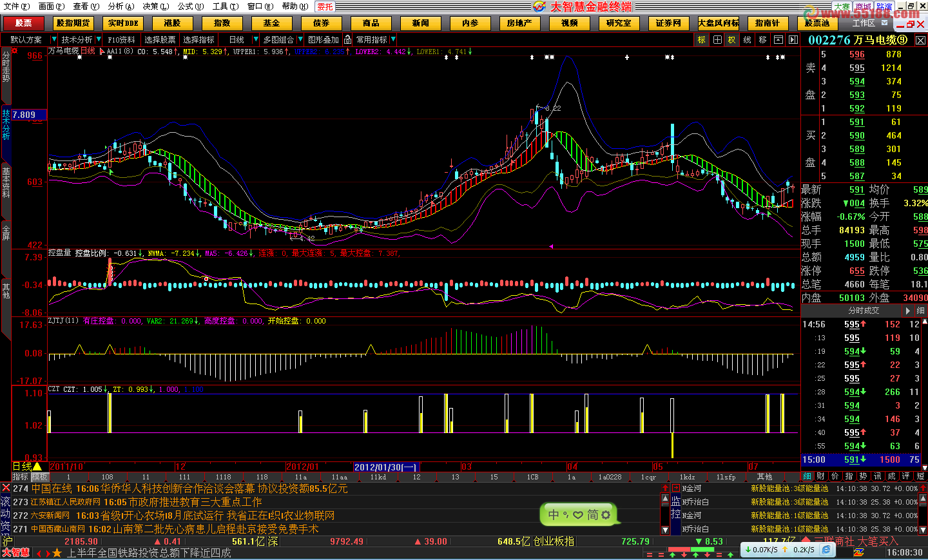Image resolution: width=928 pixels, height=560 pixels.
Task: Open the input method settings gear
Action: (606, 515)
